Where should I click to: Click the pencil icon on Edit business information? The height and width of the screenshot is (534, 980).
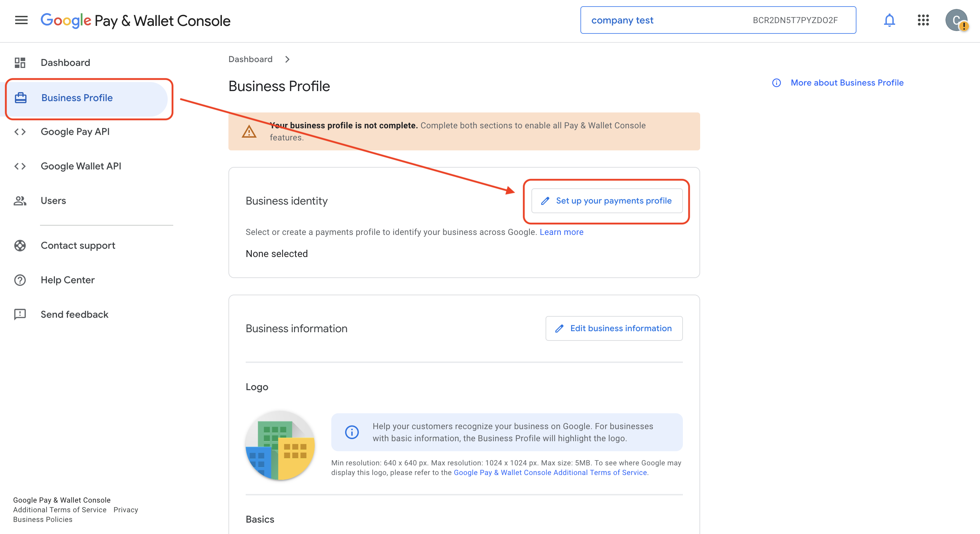559,329
